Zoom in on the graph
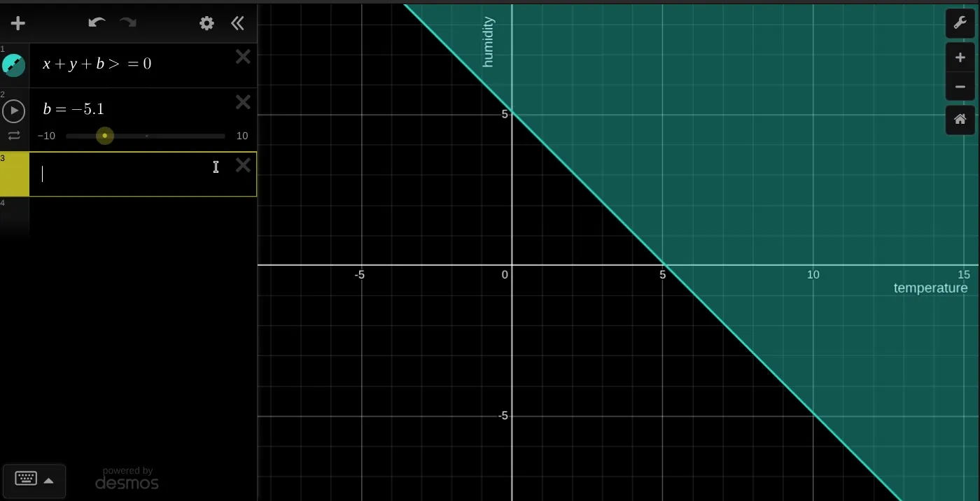 point(960,58)
